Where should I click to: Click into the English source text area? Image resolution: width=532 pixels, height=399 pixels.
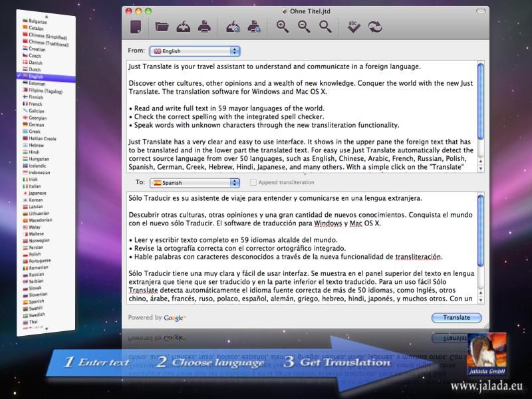(x=301, y=116)
